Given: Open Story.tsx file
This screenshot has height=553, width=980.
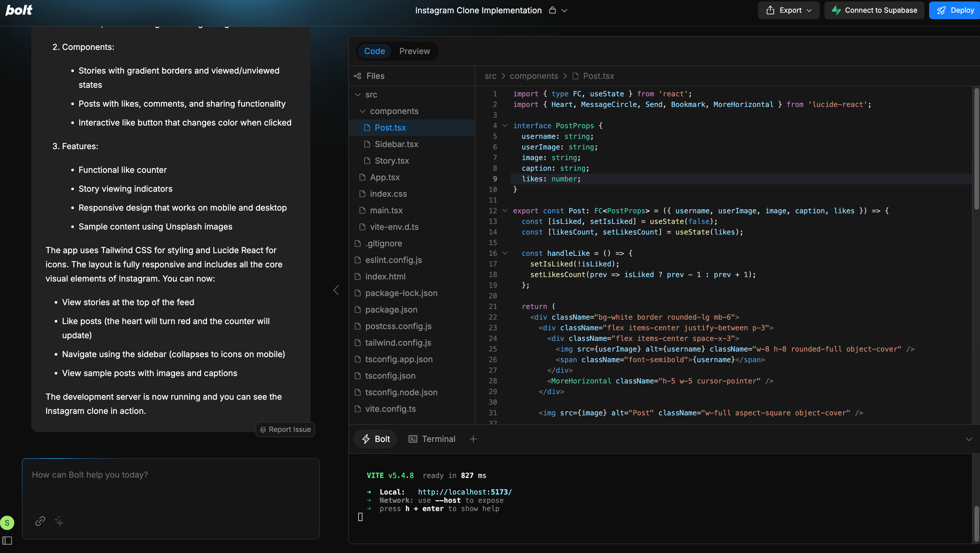Looking at the screenshot, I should tap(412, 161).
